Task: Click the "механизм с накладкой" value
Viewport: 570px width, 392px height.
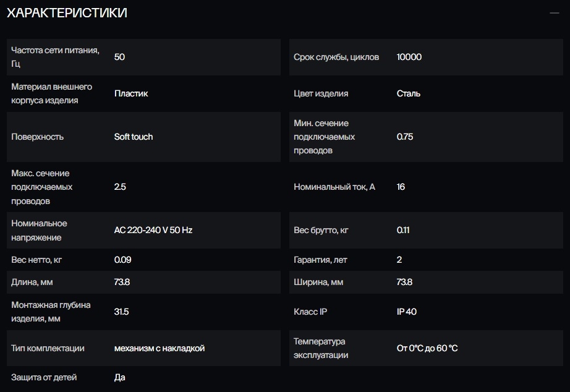Action: pyautogui.click(x=160, y=348)
